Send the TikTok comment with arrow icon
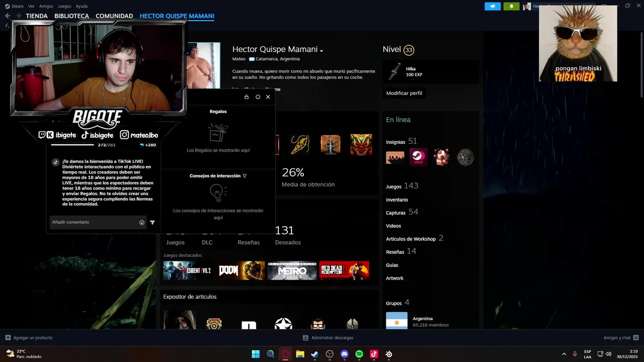The height and width of the screenshot is (362, 644). (x=152, y=222)
